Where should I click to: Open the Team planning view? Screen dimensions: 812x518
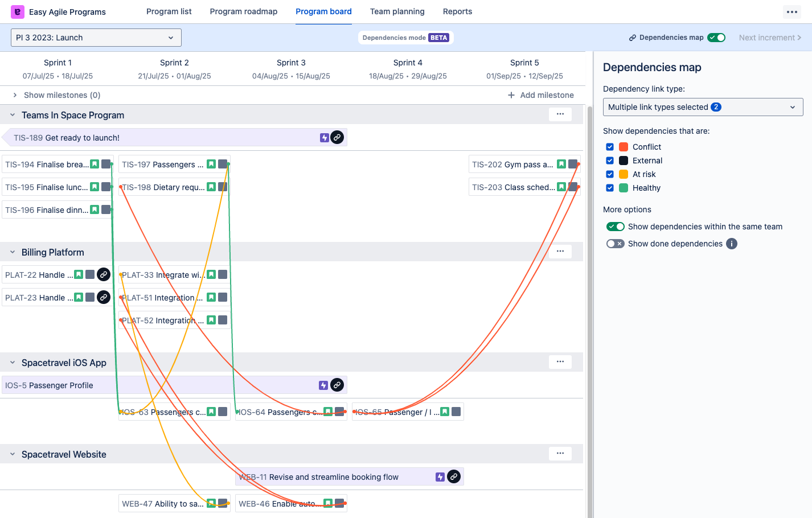[397, 11]
